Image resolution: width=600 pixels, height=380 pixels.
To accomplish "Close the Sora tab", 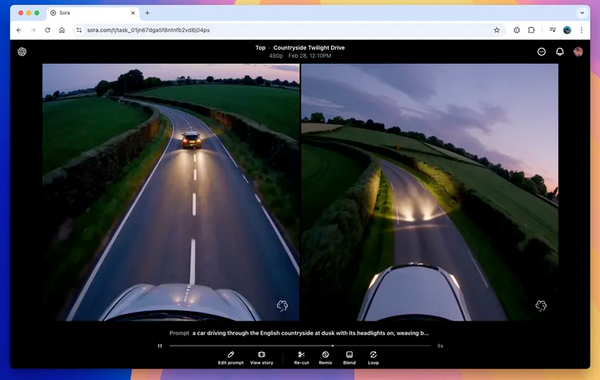I will (x=133, y=13).
